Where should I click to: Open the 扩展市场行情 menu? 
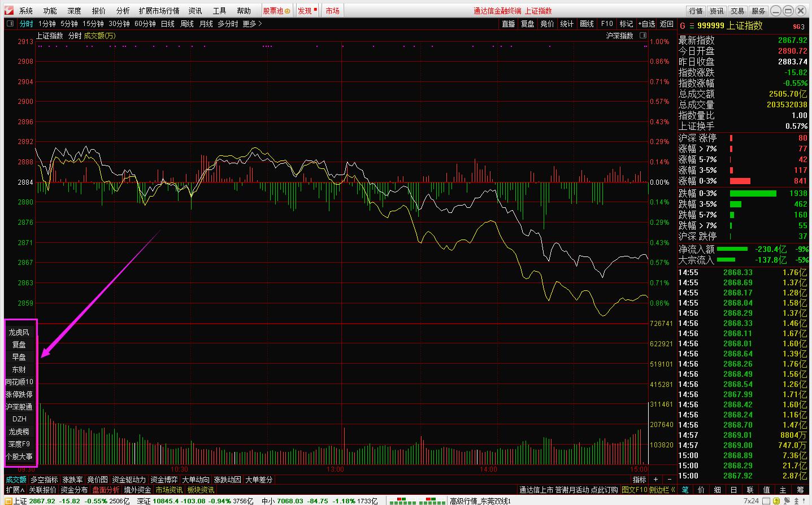pos(159,11)
